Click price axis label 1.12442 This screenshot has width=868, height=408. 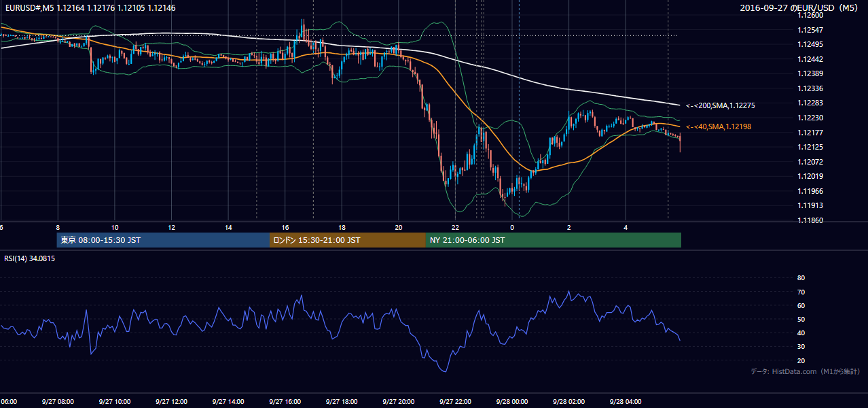point(811,58)
